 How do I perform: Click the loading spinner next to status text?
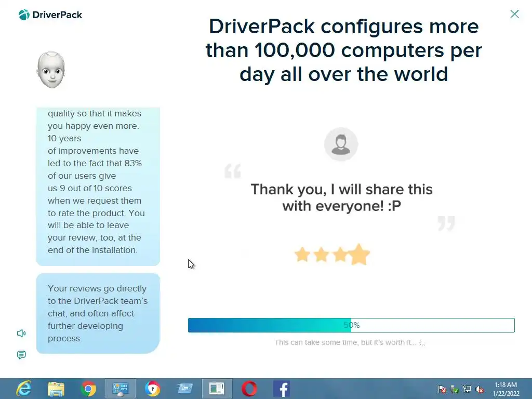tap(422, 343)
